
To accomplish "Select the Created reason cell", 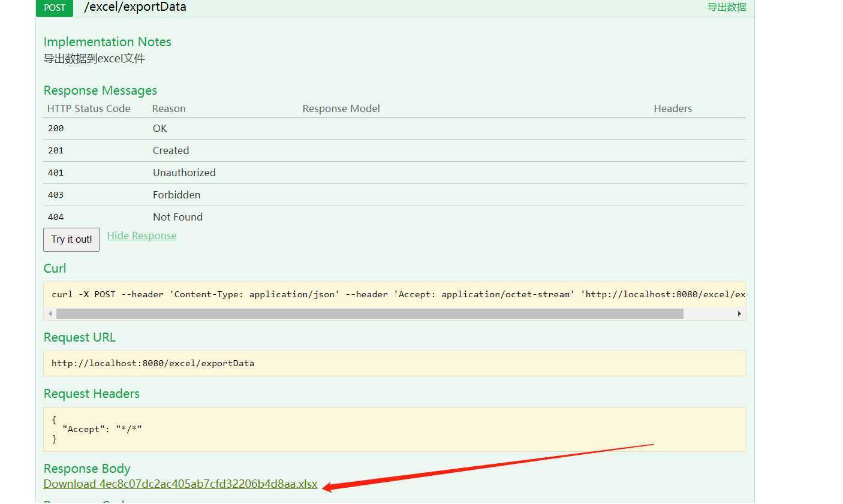I will click(x=171, y=150).
